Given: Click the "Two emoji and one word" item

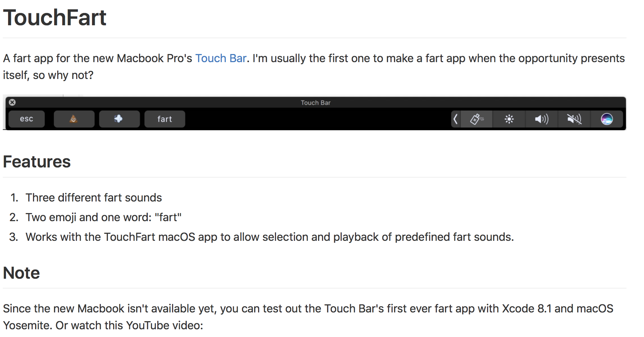Looking at the screenshot, I should [103, 217].
